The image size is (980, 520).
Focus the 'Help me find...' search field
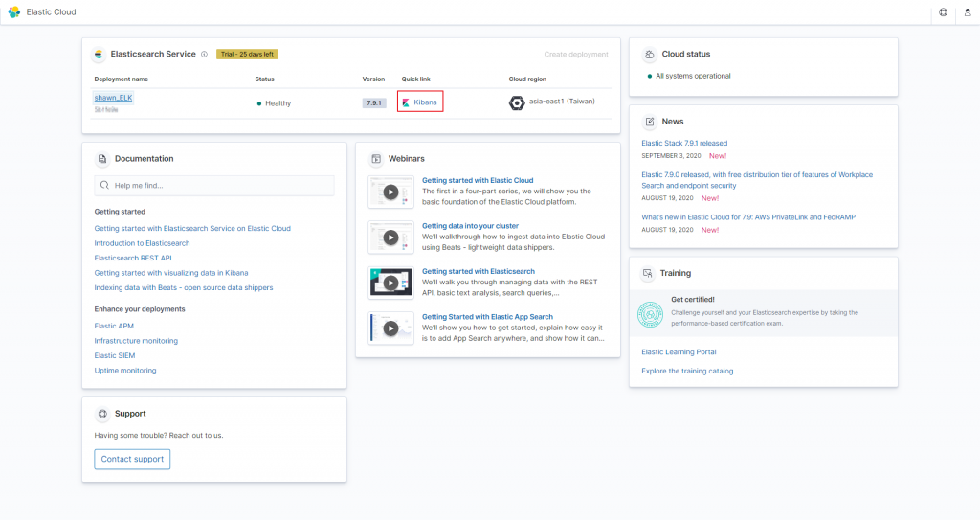pos(214,185)
